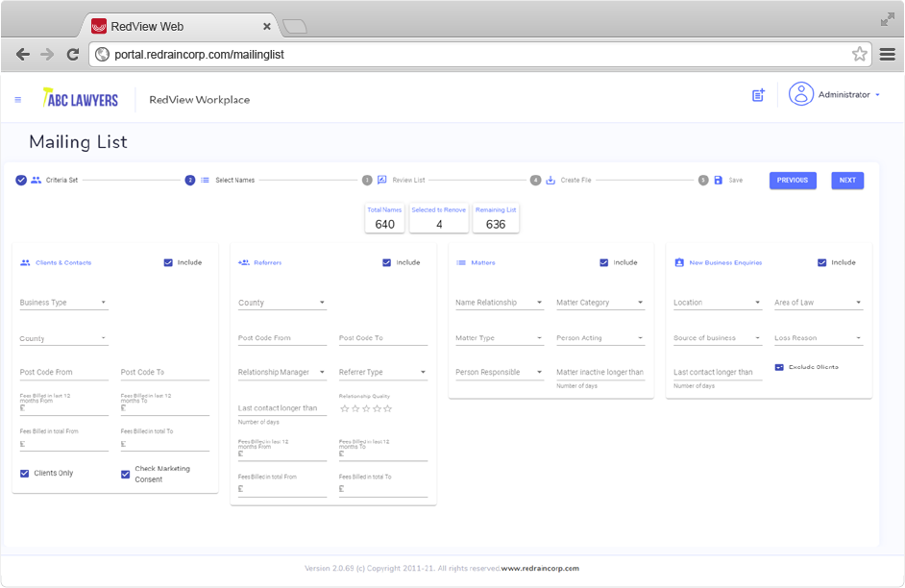Open the Matter Type dropdown

(500, 338)
